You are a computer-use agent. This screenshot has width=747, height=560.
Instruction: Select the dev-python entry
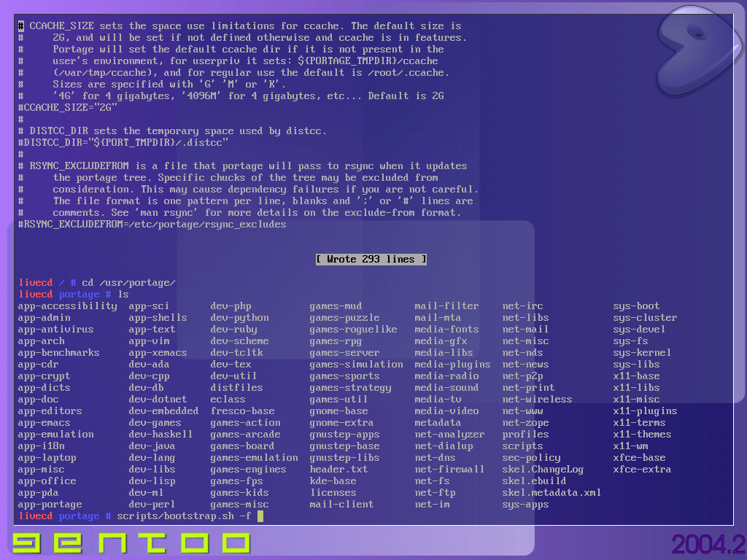pyautogui.click(x=239, y=318)
